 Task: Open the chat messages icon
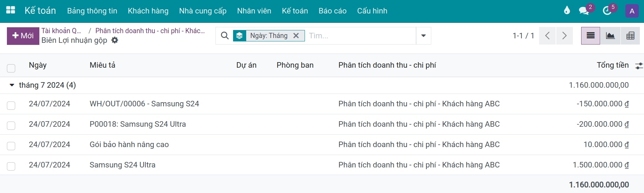[584, 11]
